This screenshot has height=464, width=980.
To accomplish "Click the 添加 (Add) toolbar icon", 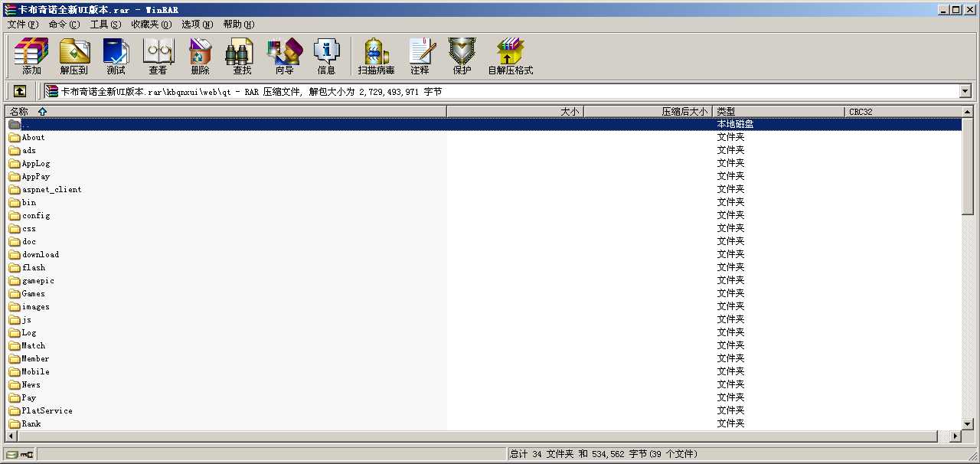I will (31, 57).
